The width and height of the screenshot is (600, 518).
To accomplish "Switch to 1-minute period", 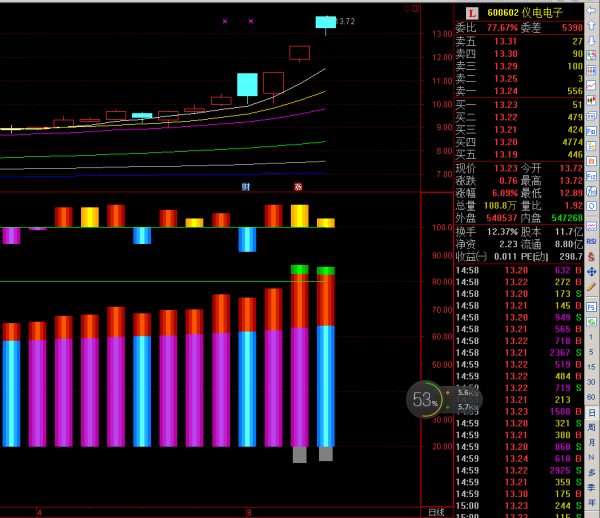I will (592, 337).
